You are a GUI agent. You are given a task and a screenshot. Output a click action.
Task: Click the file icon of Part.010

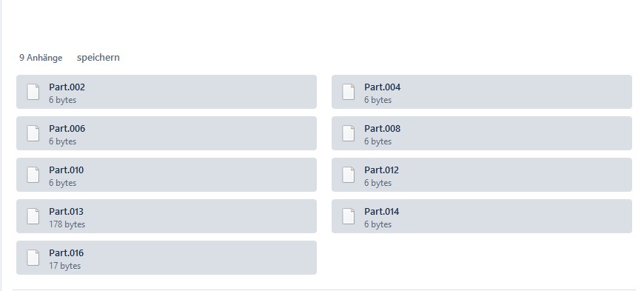coord(33,175)
